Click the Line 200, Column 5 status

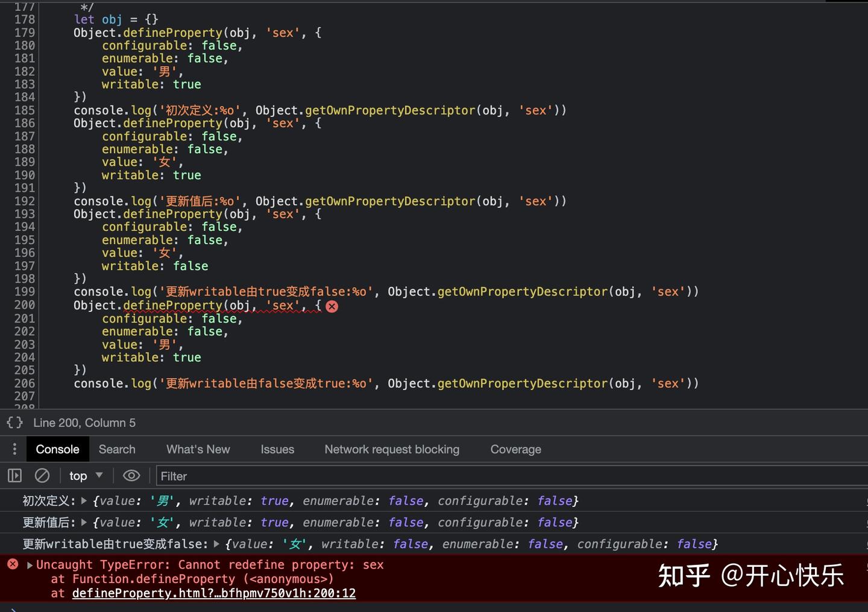pyautogui.click(x=84, y=423)
